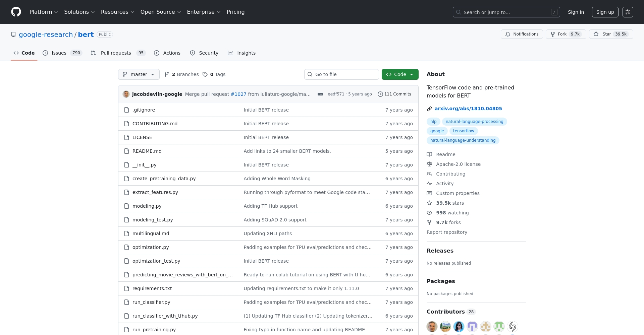Click Sign in link
Viewport: 644px width, 335px height.
click(x=576, y=12)
